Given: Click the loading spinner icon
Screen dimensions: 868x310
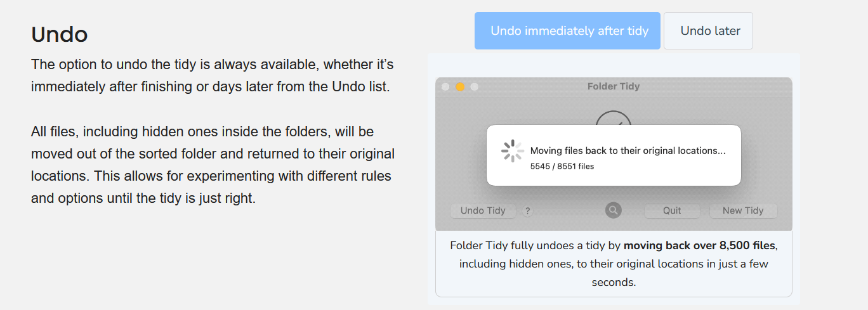Looking at the screenshot, I should click(512, 151).
